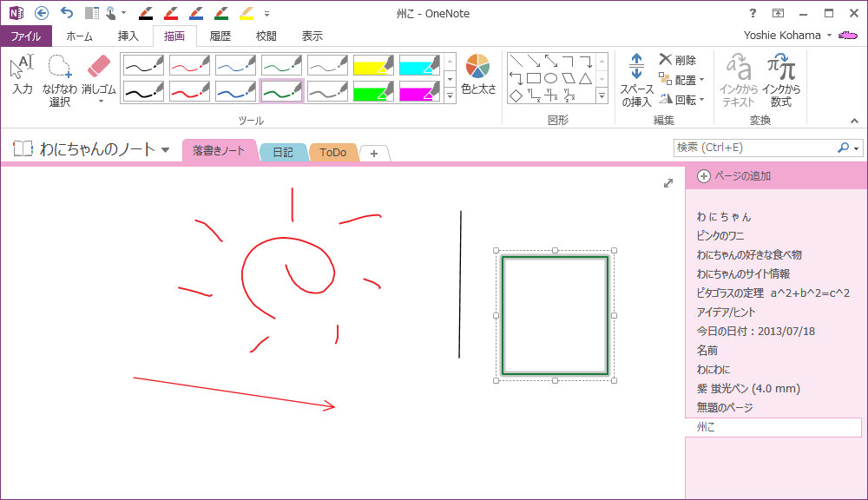Pick the blue pen in quick access toolbar
The height and width of the screenshot is (500, 868).
(196, 13)
